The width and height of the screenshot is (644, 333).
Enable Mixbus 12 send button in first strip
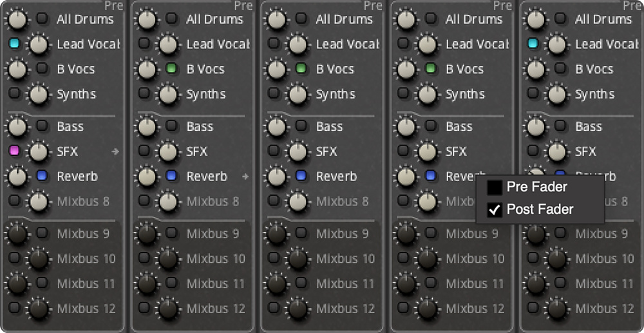14,309
